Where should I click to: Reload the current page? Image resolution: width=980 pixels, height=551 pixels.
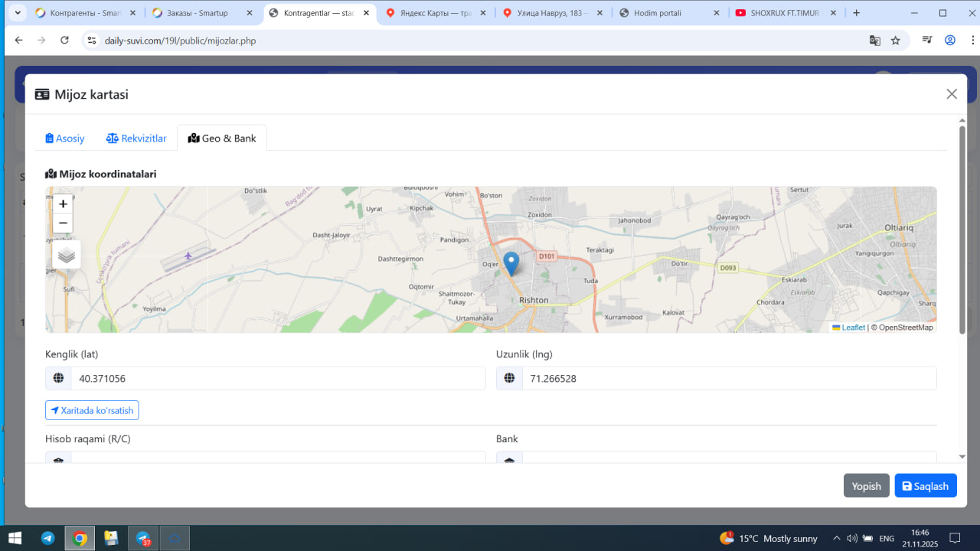coord(65,41)
